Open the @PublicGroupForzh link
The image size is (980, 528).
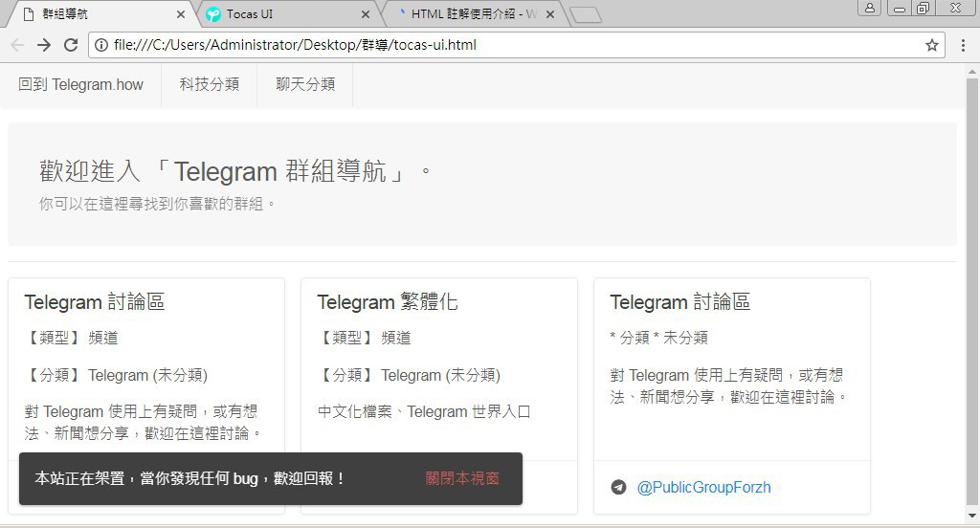tap(703, 487)
